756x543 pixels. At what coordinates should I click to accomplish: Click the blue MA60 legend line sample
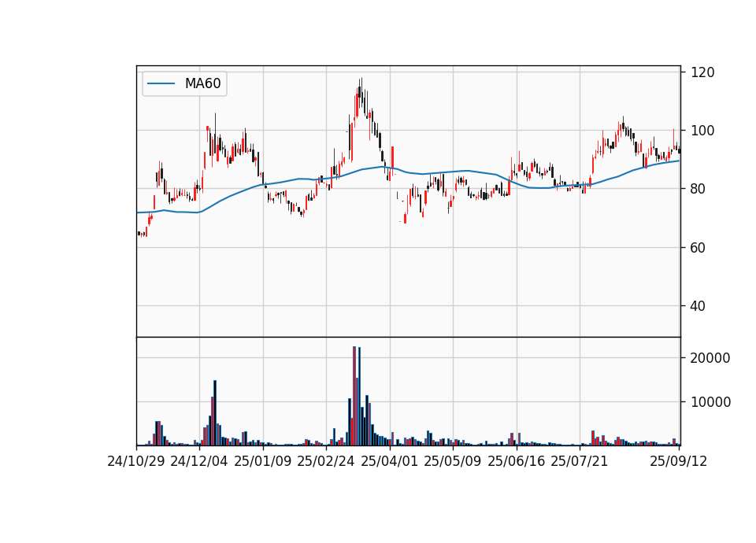161,84
